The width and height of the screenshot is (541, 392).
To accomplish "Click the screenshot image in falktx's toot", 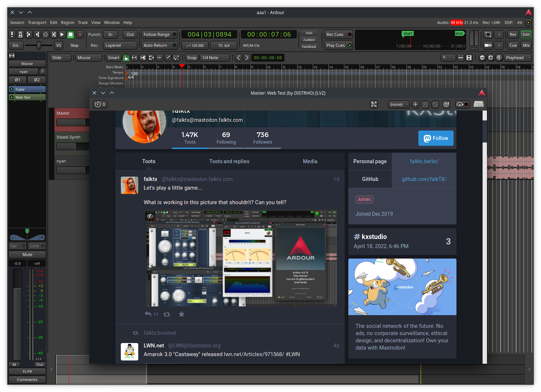I will coord(241,259).
